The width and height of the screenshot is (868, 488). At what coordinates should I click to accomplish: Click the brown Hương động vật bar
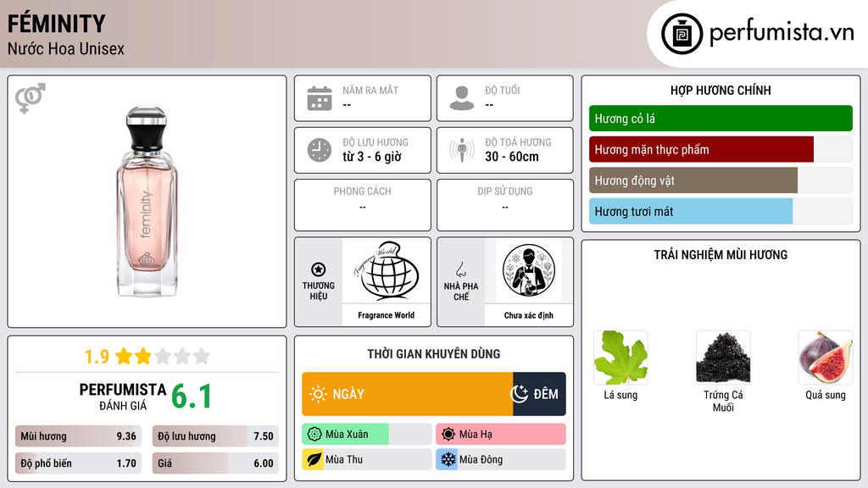(693, 180)
